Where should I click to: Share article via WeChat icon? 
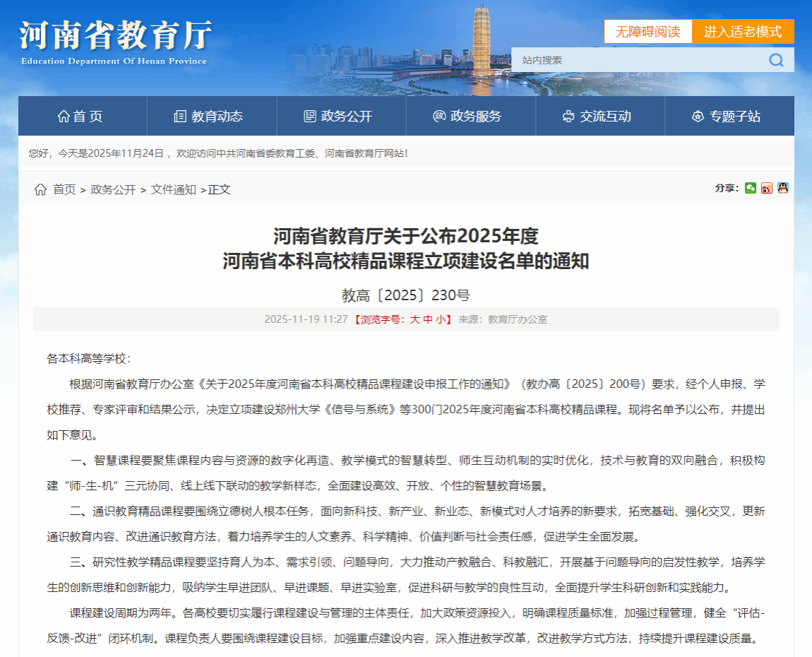click(751, 188)
